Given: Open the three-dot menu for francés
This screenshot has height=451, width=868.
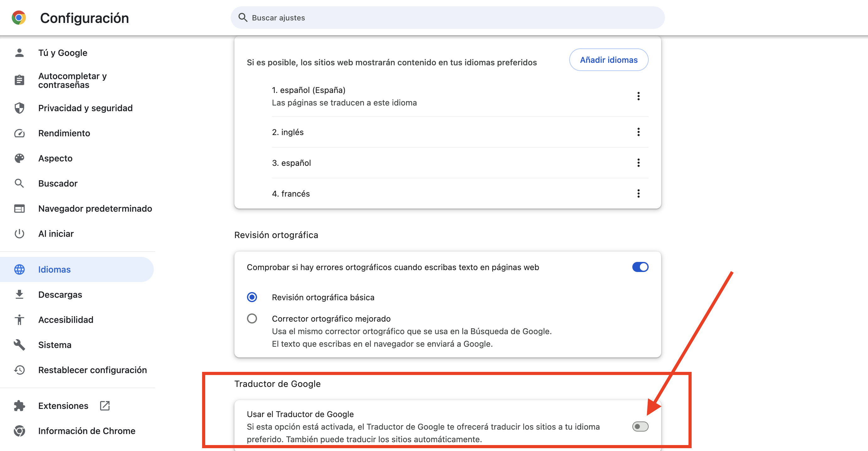Looking at the screenshot, I should tap(638, 193).
